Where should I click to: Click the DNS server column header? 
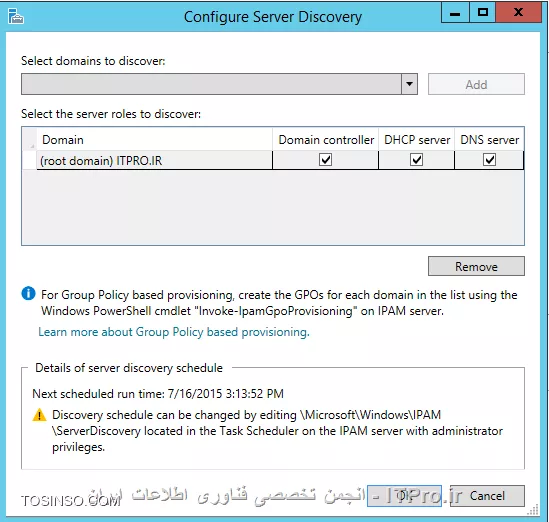[x=489, y=140]
